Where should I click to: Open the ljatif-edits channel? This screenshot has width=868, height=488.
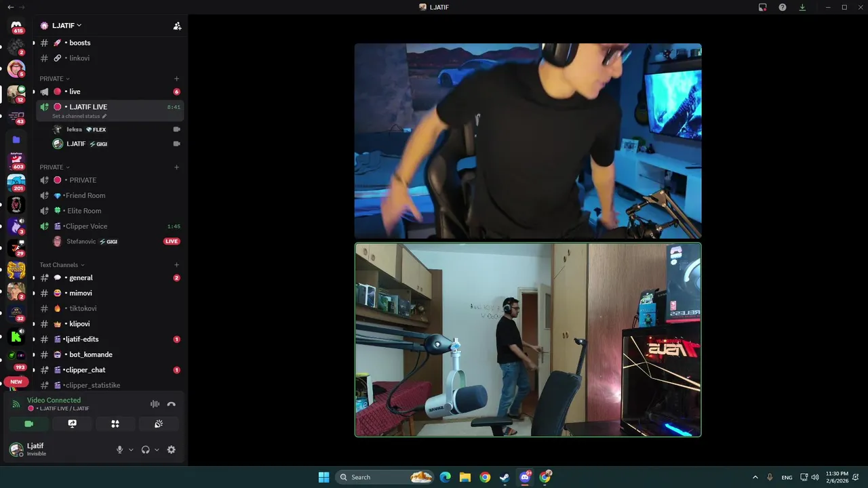pos(110,339)
